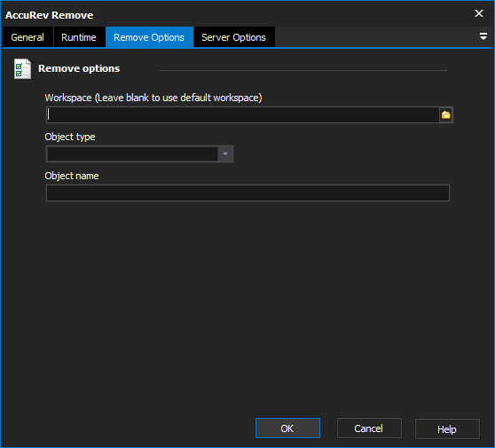Viewport: 495px width, 448px height.
Task: Click the Remove options checklist icon
Action: (x=22, y=68)
